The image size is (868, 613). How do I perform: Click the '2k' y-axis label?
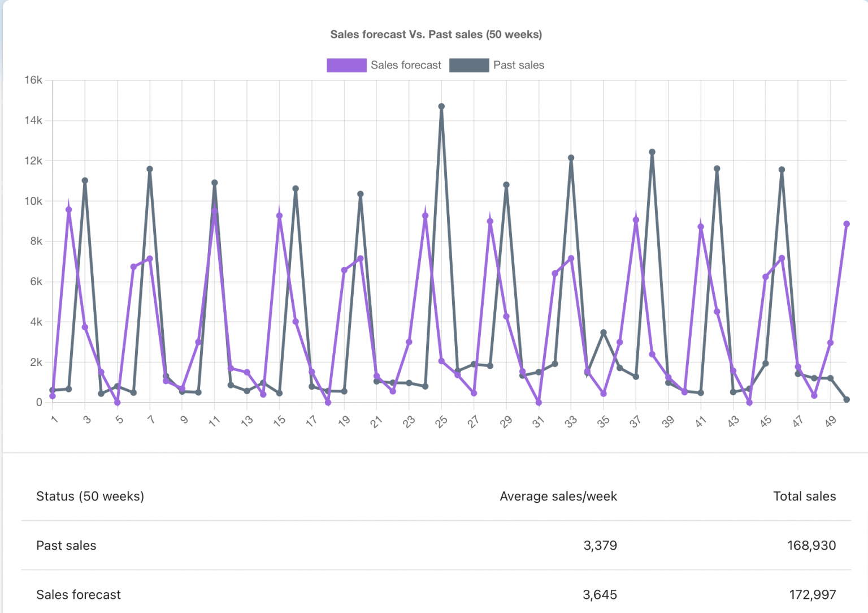coord(36,362)
